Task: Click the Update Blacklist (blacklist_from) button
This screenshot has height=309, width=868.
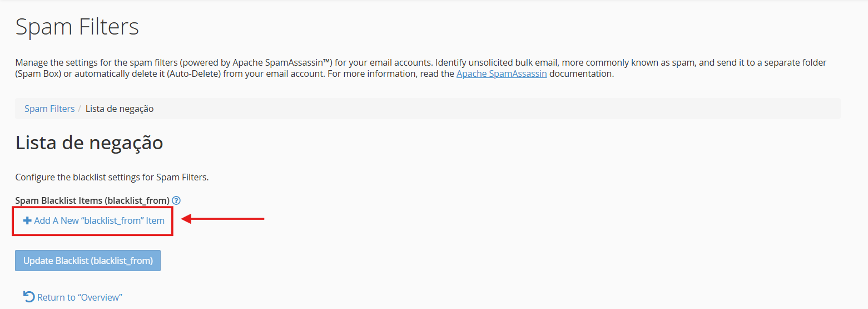Action: pyautogui.click(x=88, y=261)
